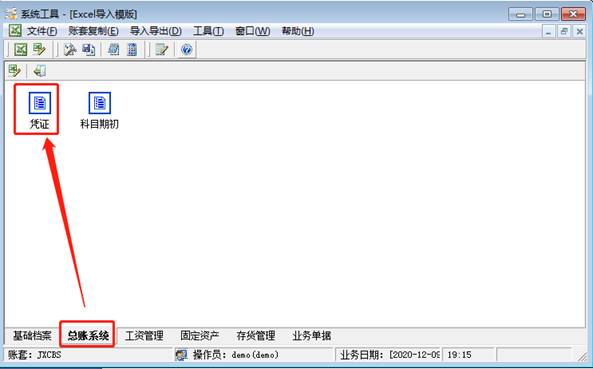The width and height of the screenshot is (593, 369).
Task: Click import arrow icon beside toolbar Excel icon
Action: (x=39, y=50)
